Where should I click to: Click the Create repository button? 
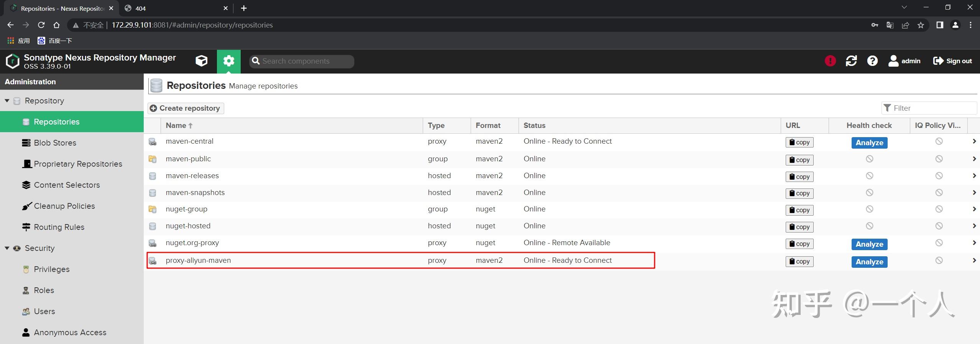[186, 108]
